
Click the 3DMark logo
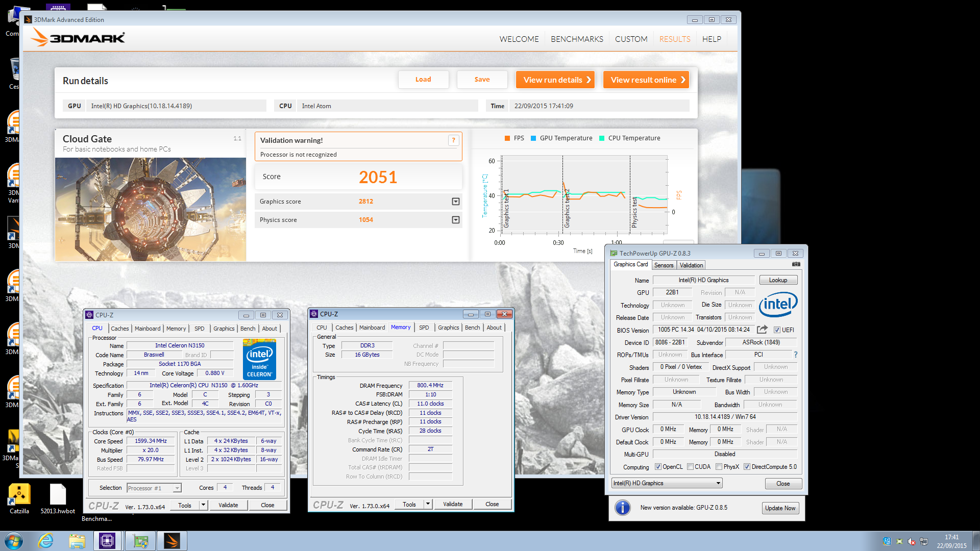(78, 38)
